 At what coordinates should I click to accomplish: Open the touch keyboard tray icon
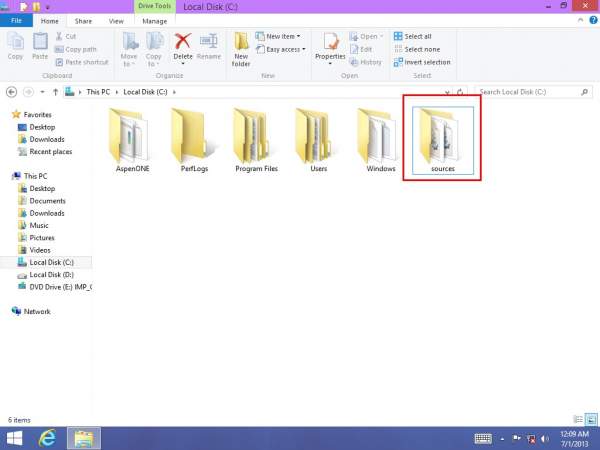click(483, 439)
